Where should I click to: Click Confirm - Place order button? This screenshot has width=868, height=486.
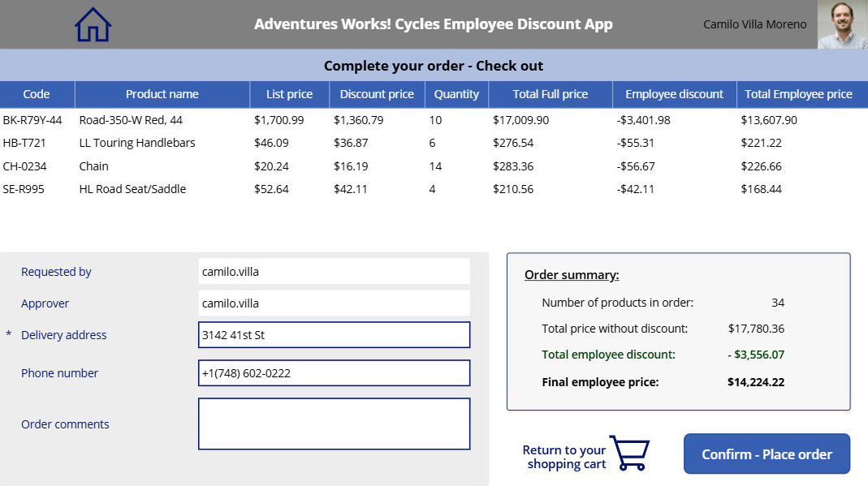click(x=767, y=454)
